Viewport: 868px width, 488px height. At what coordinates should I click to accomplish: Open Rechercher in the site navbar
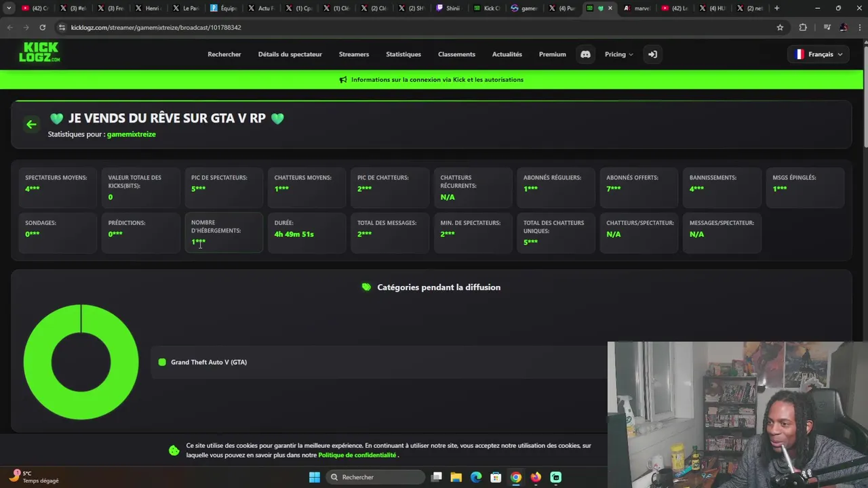[x=224, y=54]
